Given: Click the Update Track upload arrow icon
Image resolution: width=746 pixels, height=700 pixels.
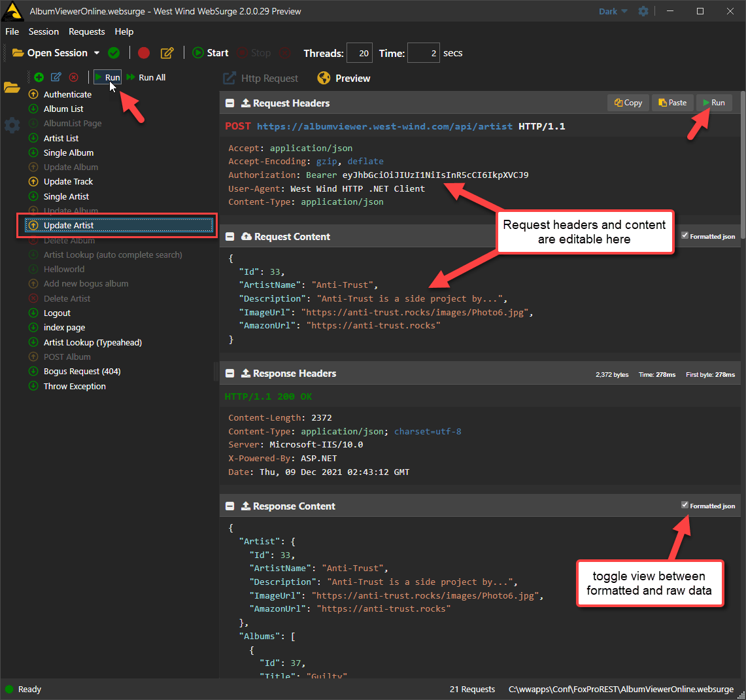Looking at the screenshot, I should (33, 181).
